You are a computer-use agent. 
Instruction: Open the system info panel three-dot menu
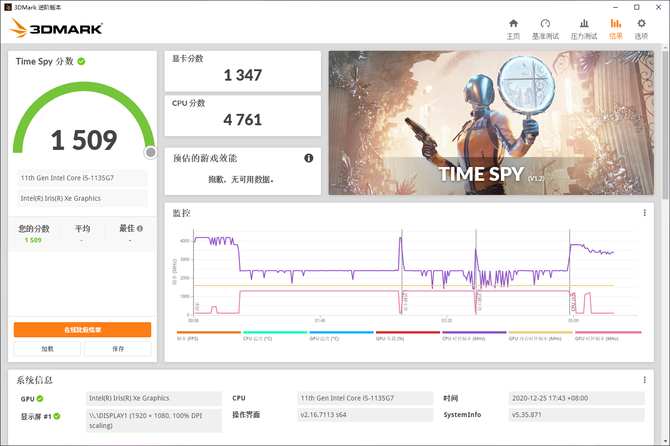644,380
